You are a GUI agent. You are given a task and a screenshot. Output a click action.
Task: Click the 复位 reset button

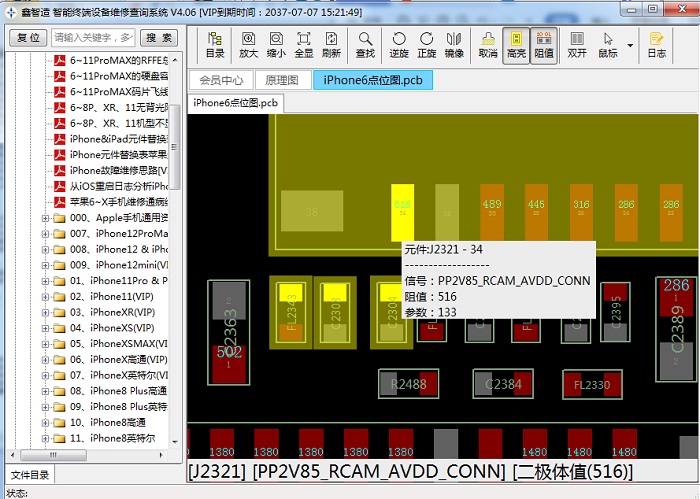[x=29, y=38]
